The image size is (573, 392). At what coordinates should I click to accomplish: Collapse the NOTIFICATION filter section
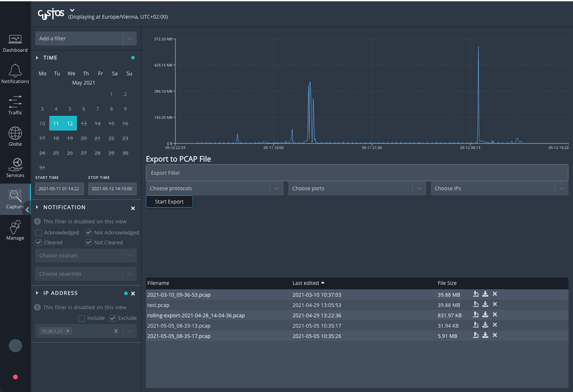[x=37, y=207]
